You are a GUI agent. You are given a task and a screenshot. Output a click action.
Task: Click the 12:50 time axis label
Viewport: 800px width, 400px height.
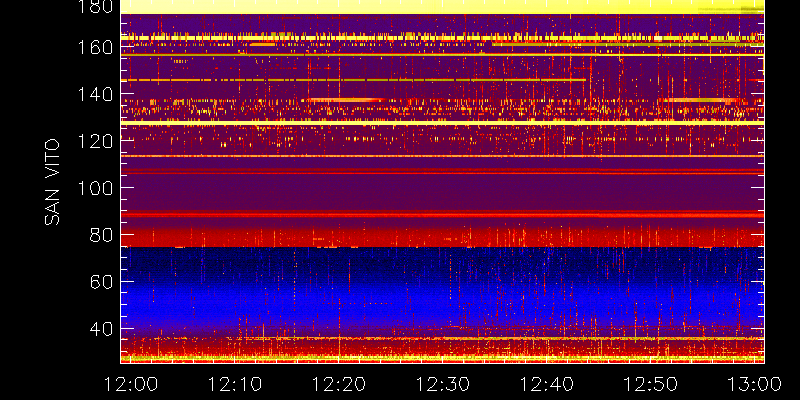pyautogui.click(x=651, y=384)
